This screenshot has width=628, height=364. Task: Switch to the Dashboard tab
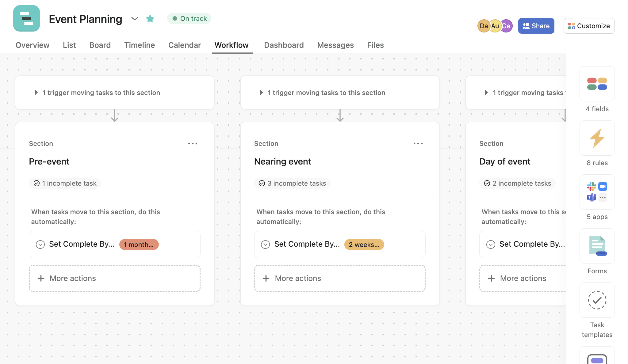(x=284, y=44)
